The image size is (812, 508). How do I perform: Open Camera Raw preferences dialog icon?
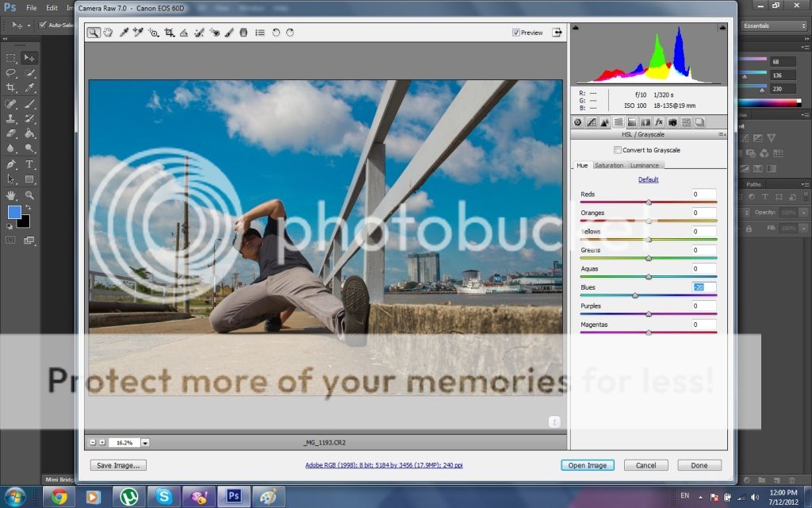[x=260, y=33]
